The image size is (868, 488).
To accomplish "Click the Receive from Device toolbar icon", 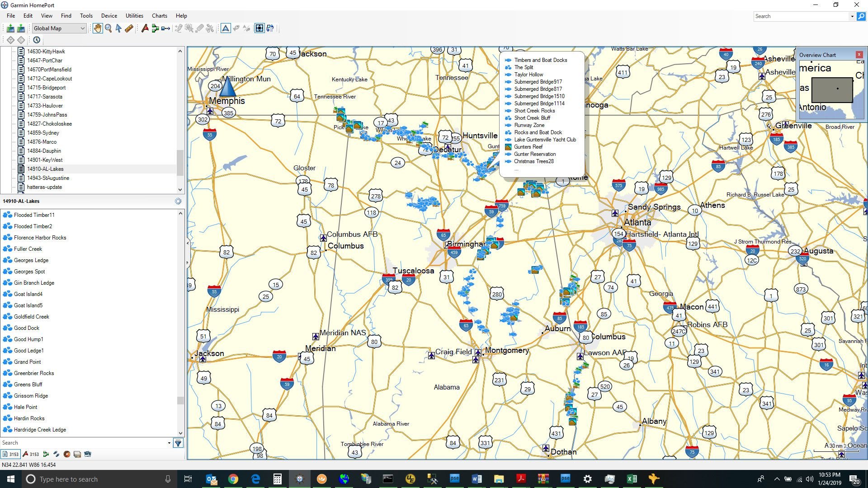I will [10, 28].
